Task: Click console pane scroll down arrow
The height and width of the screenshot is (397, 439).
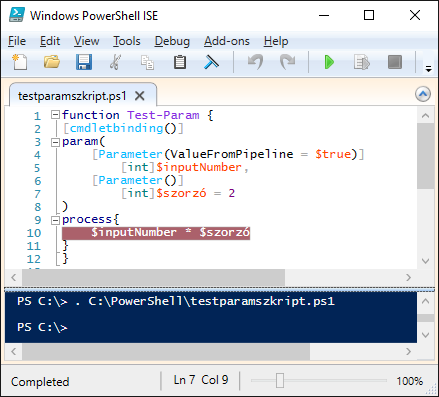Action: point(425,335)
